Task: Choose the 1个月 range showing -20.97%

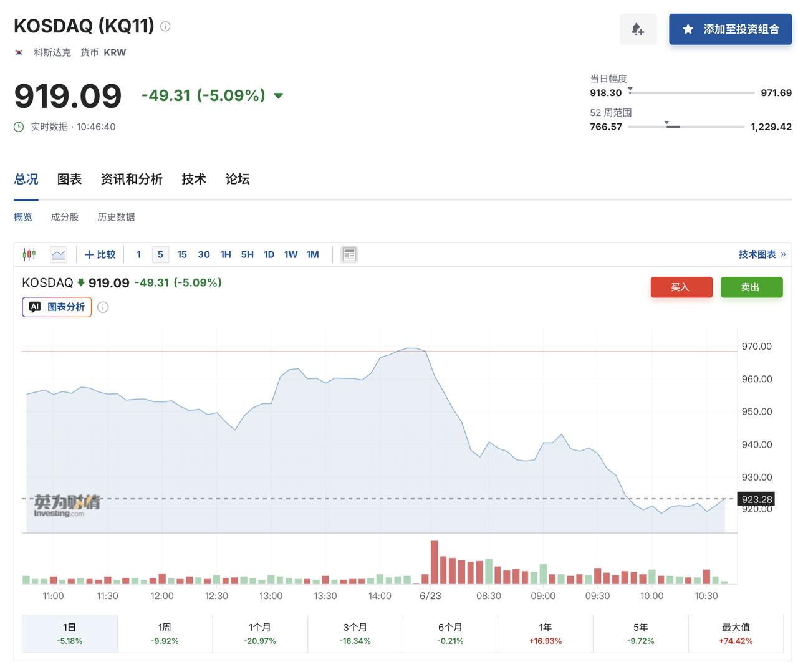Action: click(260, 633)
